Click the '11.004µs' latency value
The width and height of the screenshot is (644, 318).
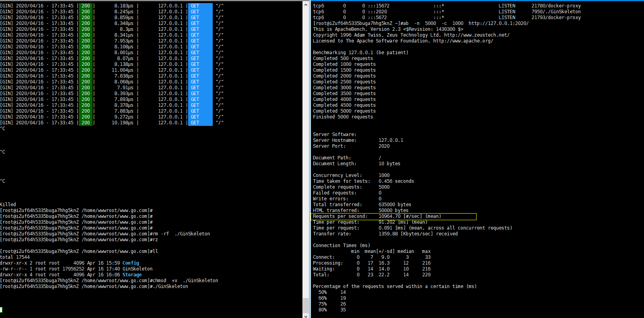(123, 70)
